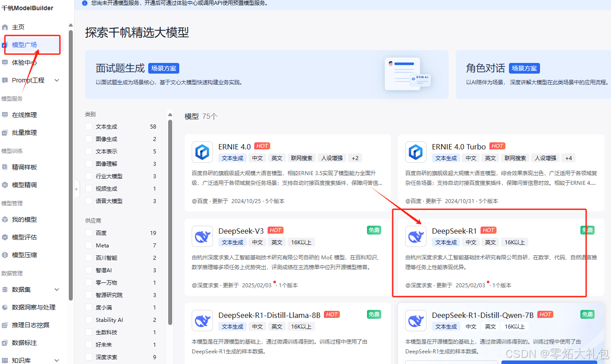
Task: Click the filter panel vertical scrollbar
Action: click(x=170, y=222)
